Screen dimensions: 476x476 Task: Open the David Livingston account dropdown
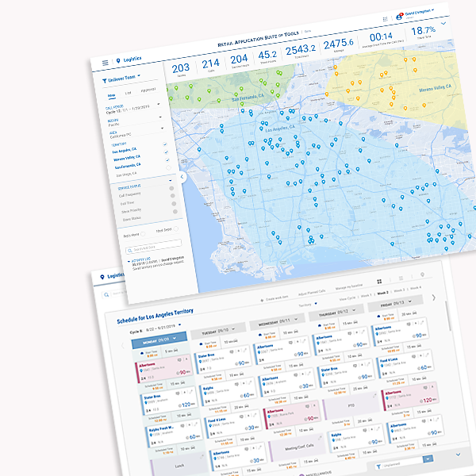click(x=419, y=13)
